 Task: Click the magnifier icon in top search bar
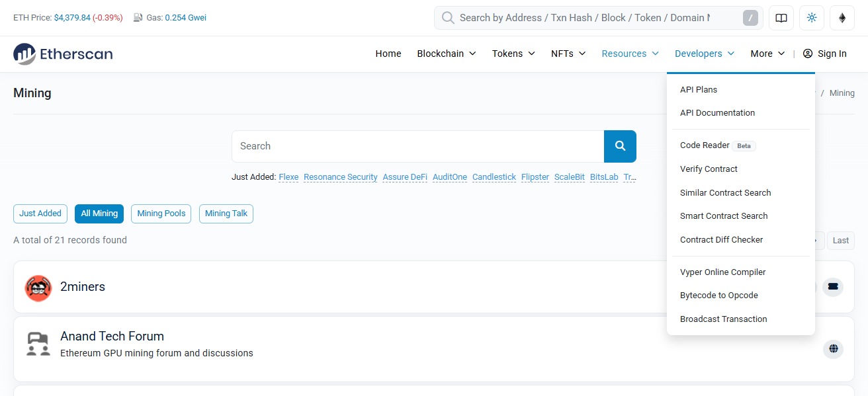(448, 18)
